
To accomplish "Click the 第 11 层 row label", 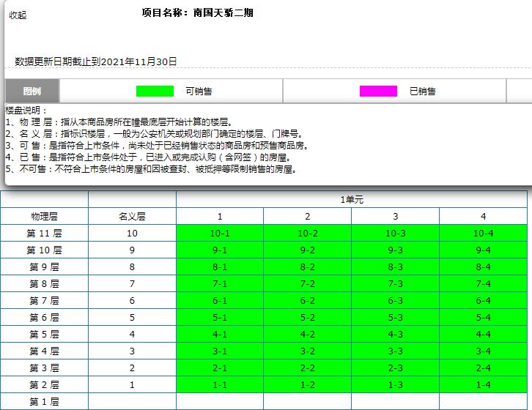I will point(44,233).
